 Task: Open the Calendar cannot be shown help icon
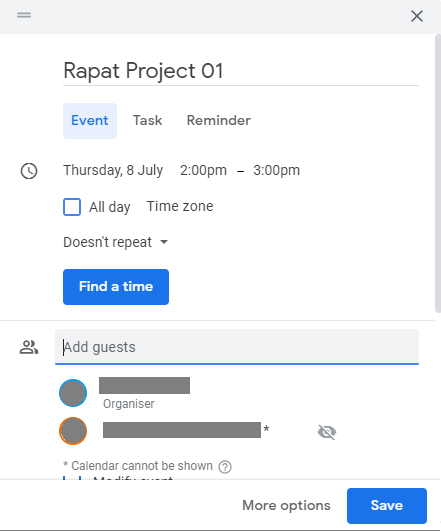225,467
